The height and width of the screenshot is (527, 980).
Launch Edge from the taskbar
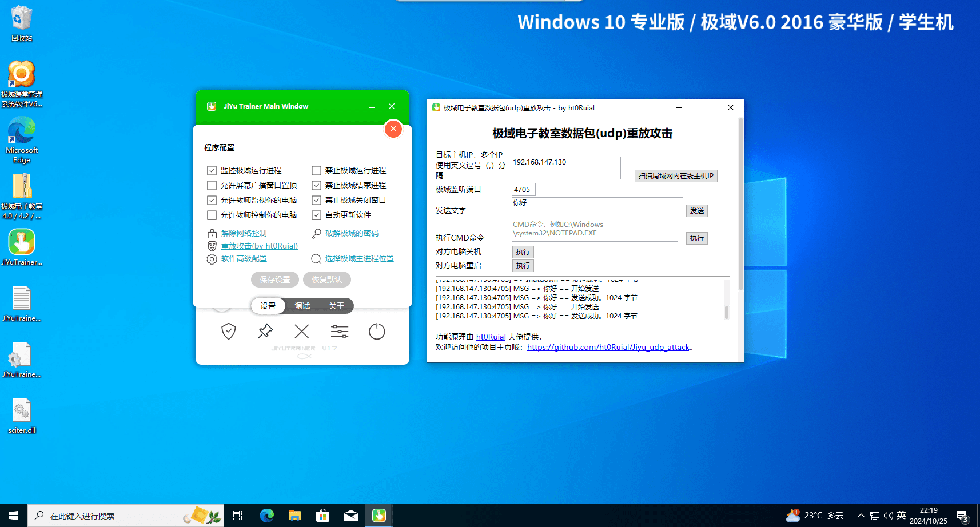(x=266, y=516)
